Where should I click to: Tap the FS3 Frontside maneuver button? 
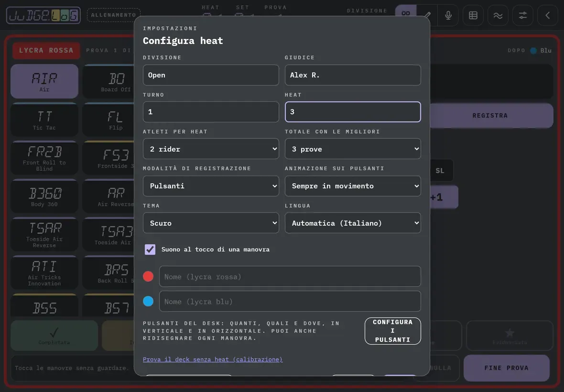point(108,158)
